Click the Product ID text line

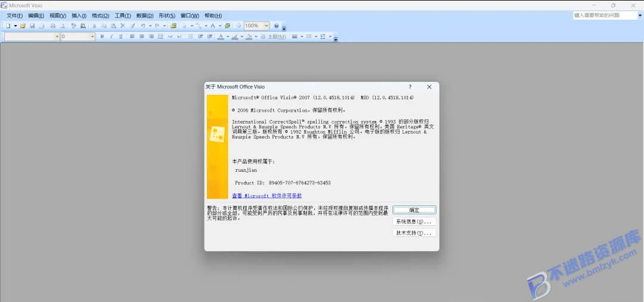click(x=283, y=183)
